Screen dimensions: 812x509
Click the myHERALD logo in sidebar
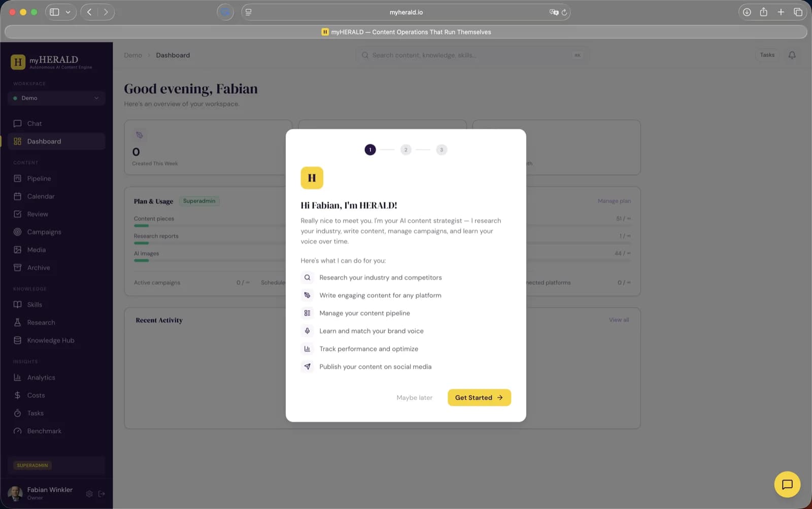[x=51, y=62]
